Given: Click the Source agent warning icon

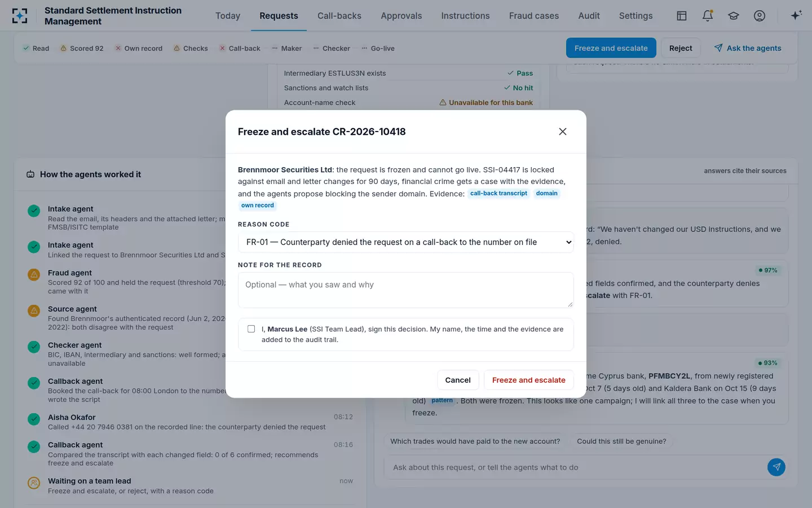Looking at the screenshot, I should [34, 310].
